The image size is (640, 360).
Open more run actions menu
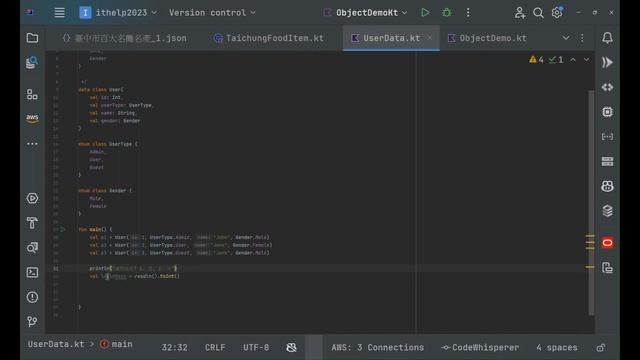(468, 13)
